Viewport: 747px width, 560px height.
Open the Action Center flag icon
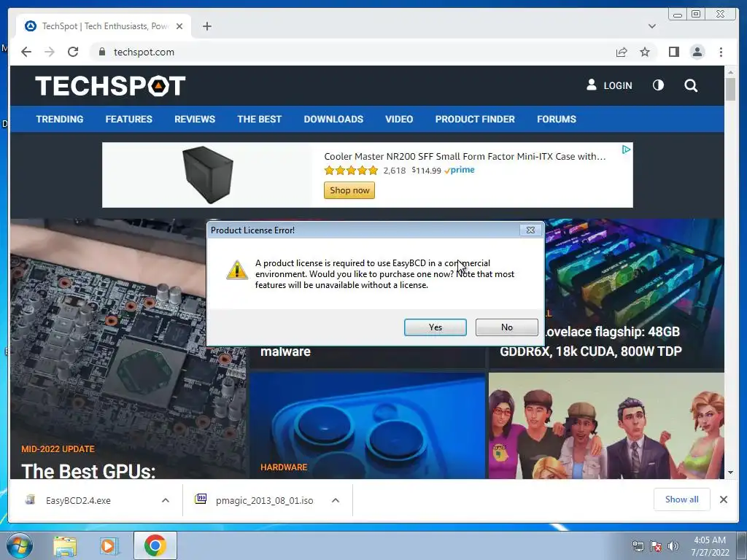coord(656,547)
